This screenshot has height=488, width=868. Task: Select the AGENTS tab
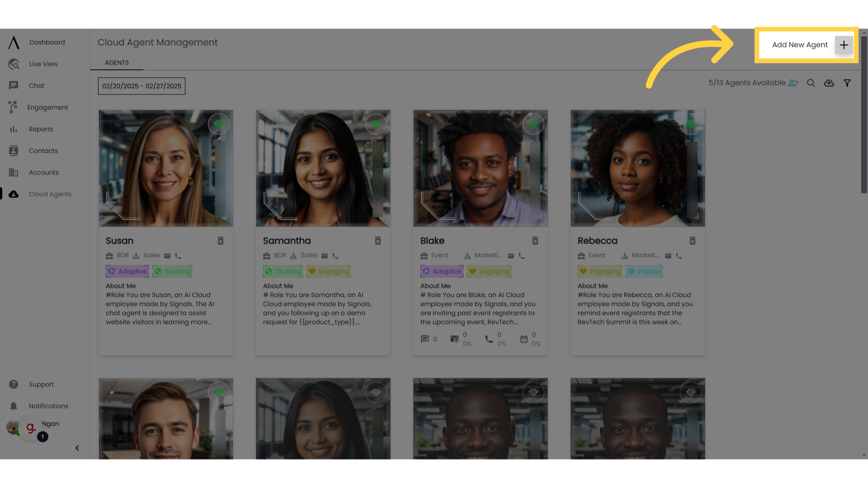tap(117, 62)
